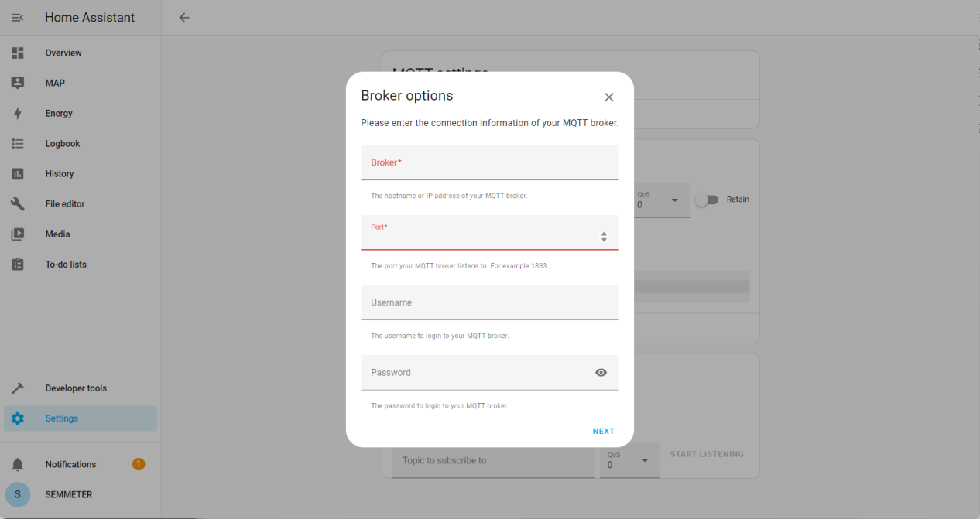Click the File editor wrench icon

pos(18,204)
